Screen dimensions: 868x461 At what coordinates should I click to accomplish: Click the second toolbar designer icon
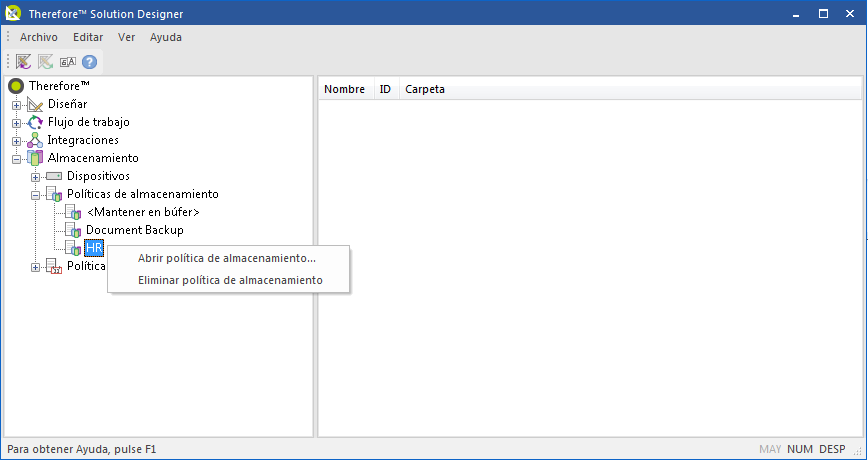45,61
